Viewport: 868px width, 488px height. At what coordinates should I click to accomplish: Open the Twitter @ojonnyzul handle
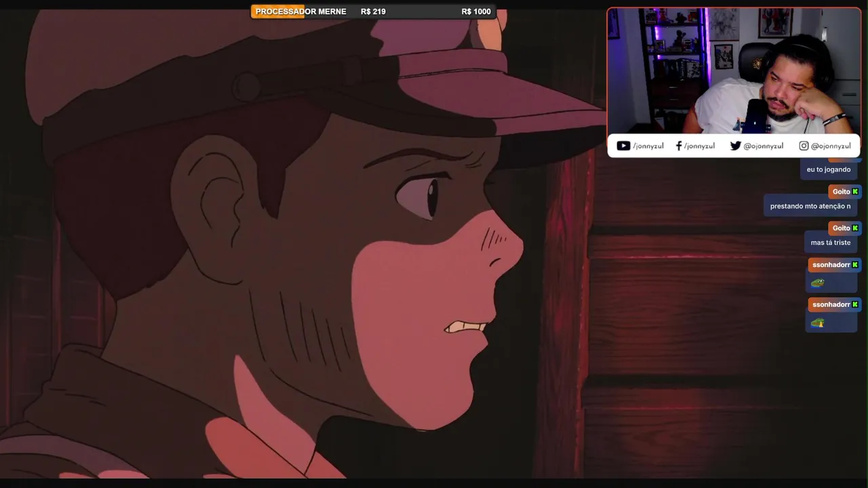[764, 146]
